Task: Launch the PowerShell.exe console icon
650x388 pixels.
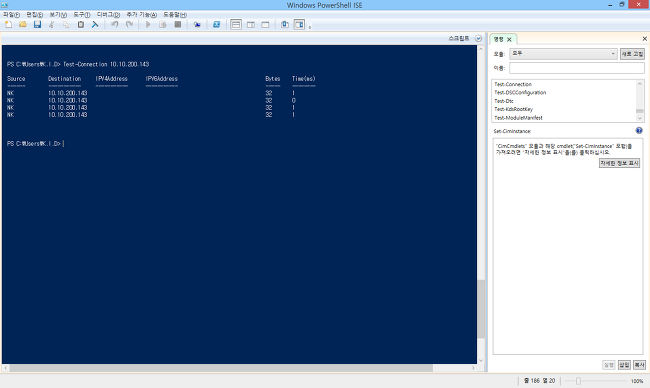Action: click(x=216, y=24)
